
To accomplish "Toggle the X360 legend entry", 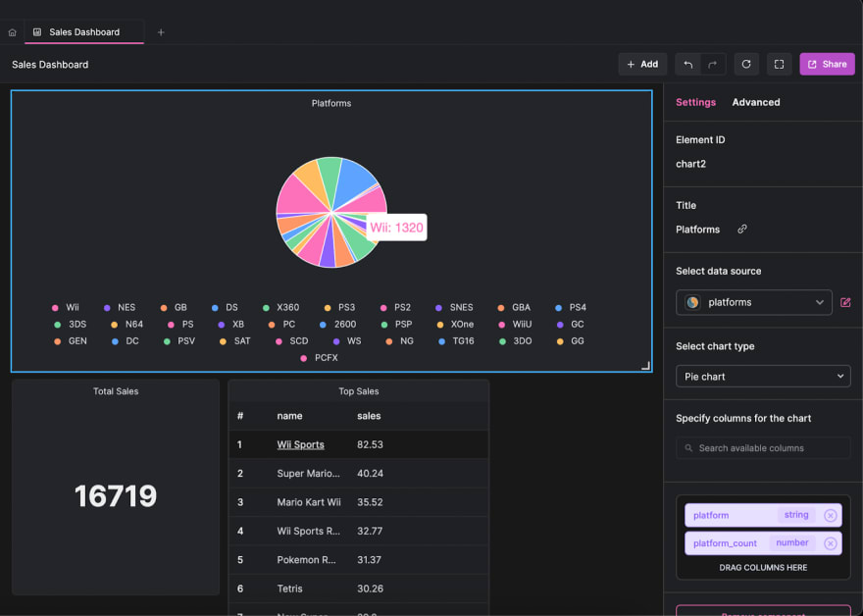I will [280, 307].
